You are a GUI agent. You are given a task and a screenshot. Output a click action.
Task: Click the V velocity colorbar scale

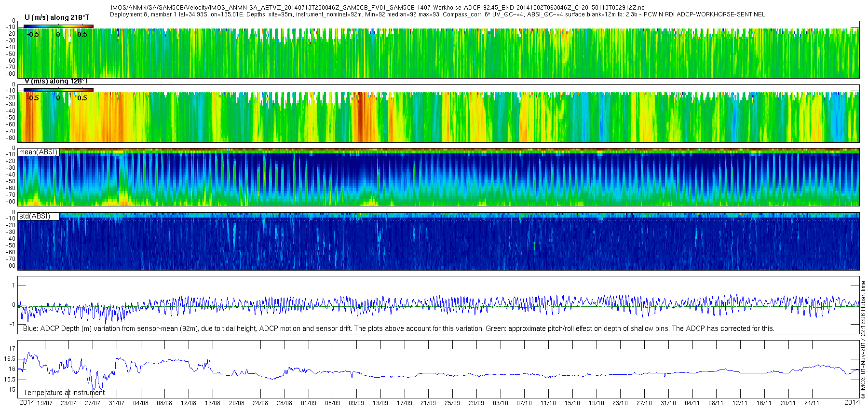(x=58, y=90)
